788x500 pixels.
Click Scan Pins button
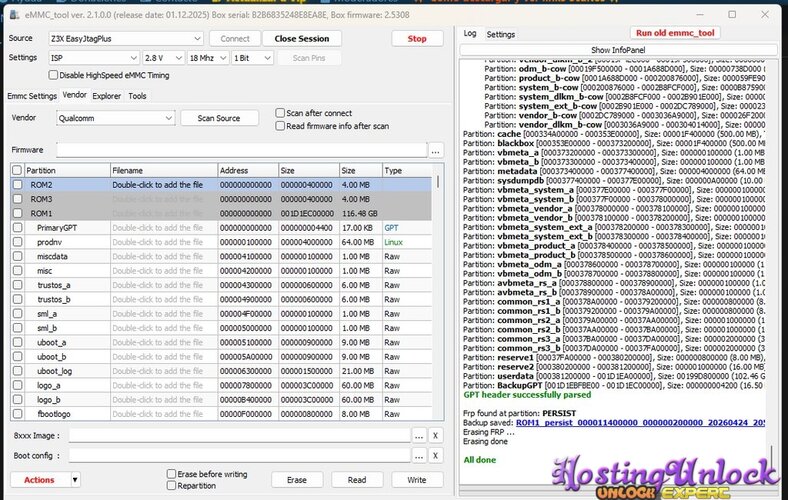(x=309, y=58)
